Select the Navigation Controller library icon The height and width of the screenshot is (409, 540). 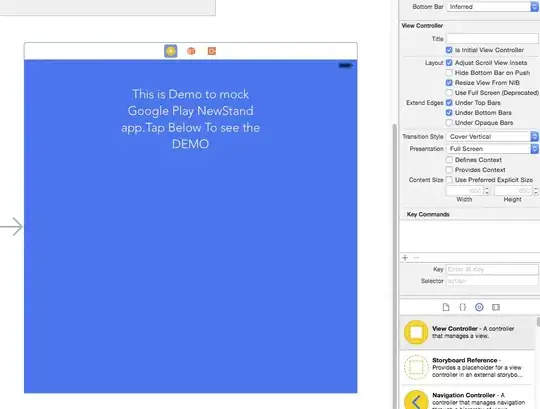coord(416,400)
